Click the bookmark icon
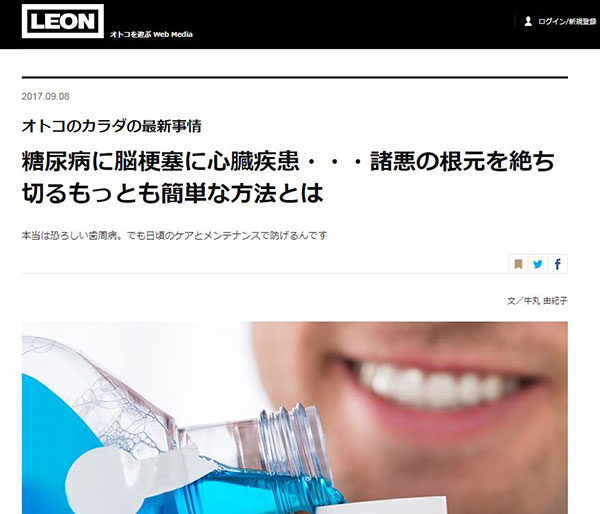 [x=518, y=264]
